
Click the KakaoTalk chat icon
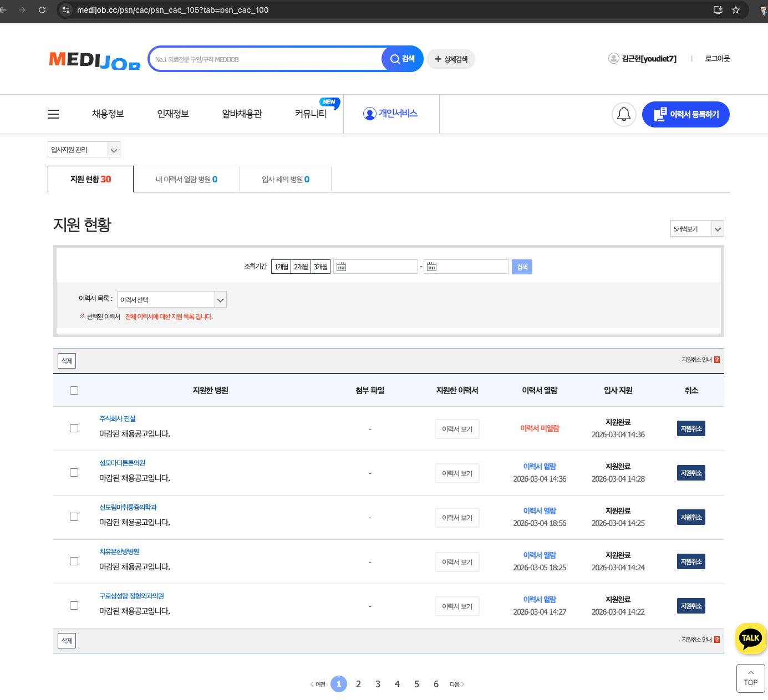tap(750, 638)
